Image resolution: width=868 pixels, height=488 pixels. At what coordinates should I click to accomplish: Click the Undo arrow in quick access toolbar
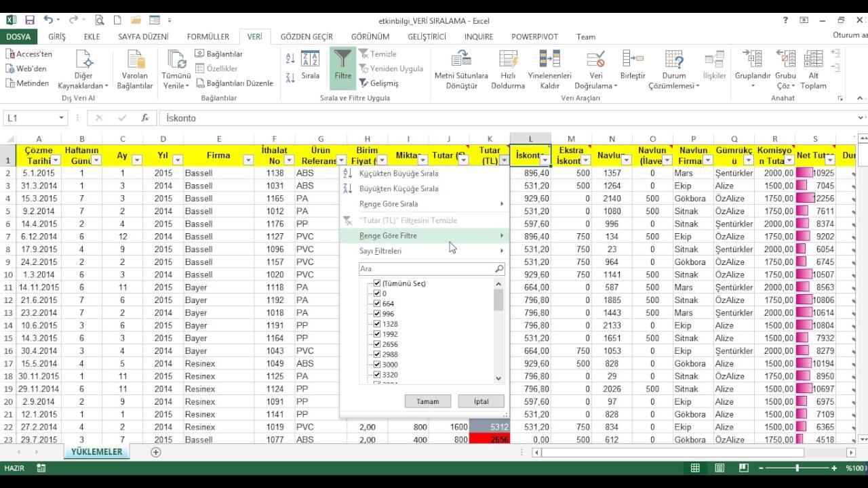pyautogui.click(x=47, y=20)
